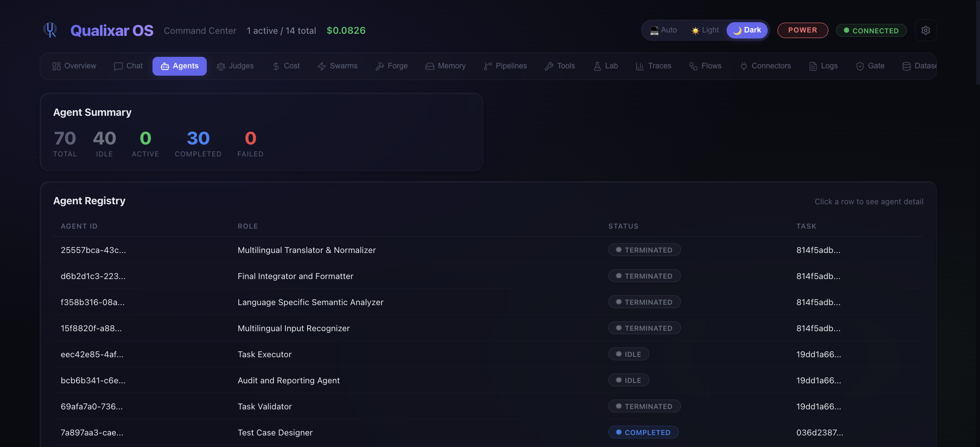
Task: Open agent 15f8820f-a88... detail
Action: coord(488,328)
